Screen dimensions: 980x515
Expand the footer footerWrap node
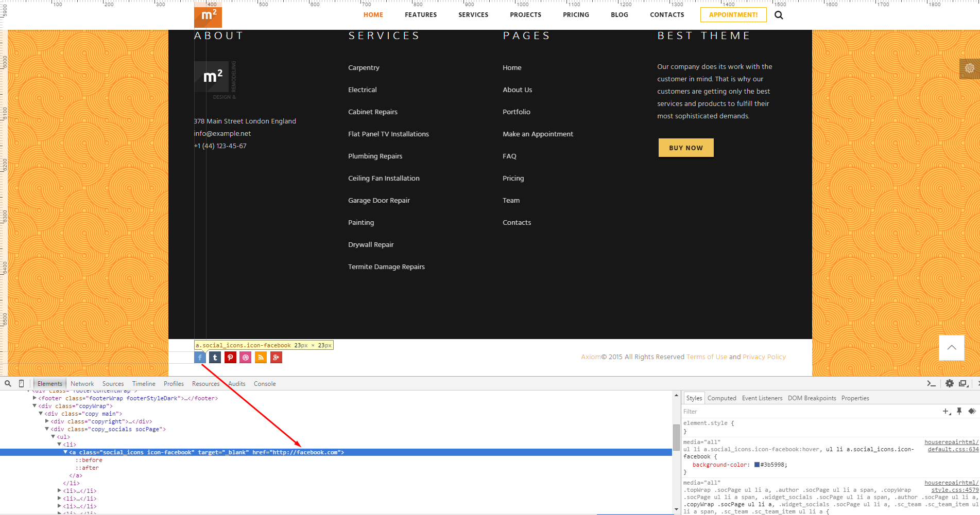(x=35, y=398)
